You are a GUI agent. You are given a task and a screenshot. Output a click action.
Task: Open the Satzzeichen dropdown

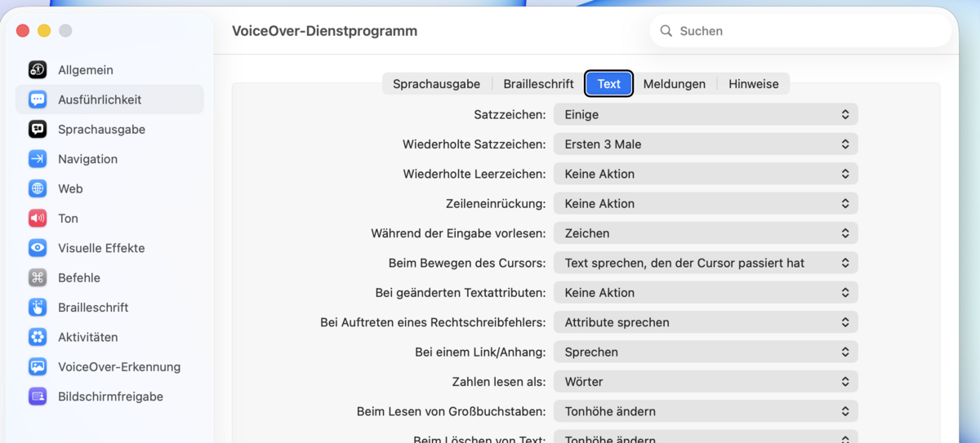tap(706, 115)
